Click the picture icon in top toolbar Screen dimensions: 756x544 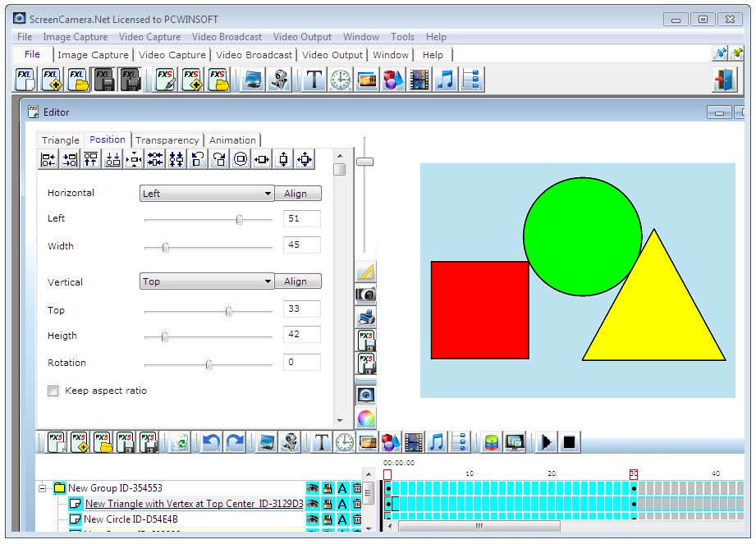(367, 80)
